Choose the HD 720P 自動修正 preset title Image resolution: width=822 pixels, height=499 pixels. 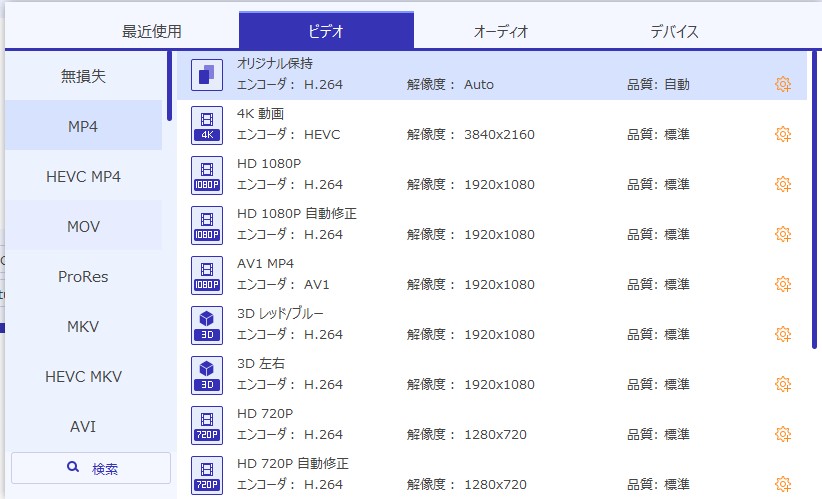(293, 463)
